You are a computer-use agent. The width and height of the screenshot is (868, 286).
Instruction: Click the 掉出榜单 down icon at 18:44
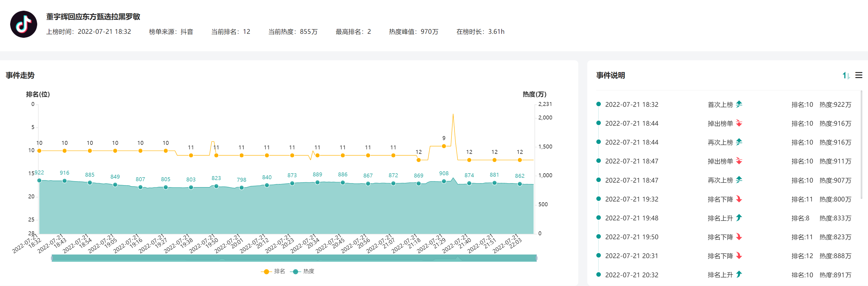pos(739,123)
